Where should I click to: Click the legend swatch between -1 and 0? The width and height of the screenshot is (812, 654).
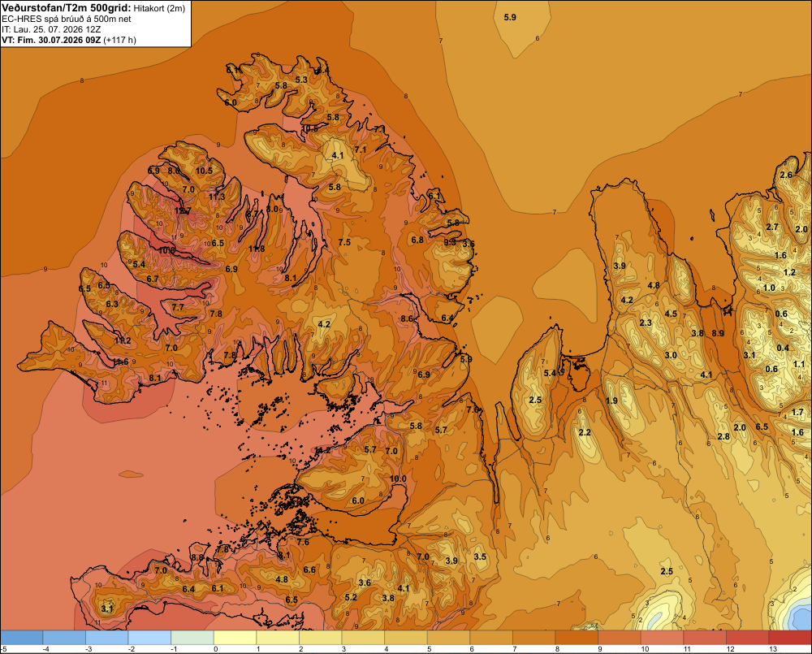(x=192, y=638)
